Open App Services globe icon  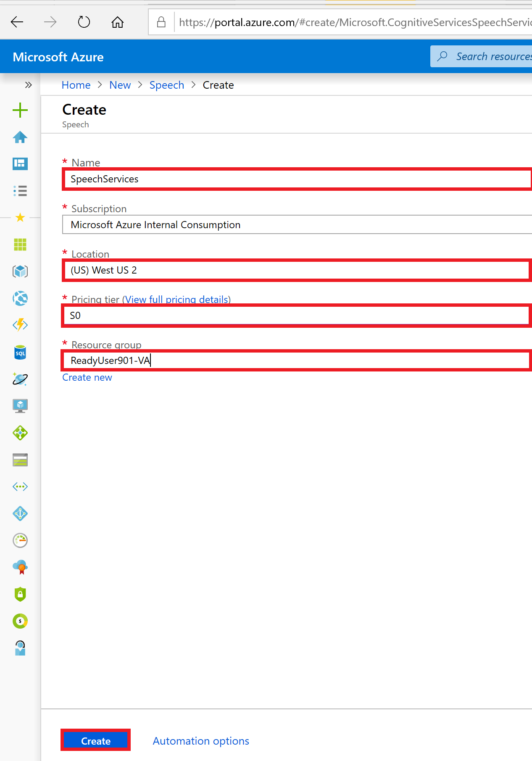pyautogui.click(x=20, y=298)
